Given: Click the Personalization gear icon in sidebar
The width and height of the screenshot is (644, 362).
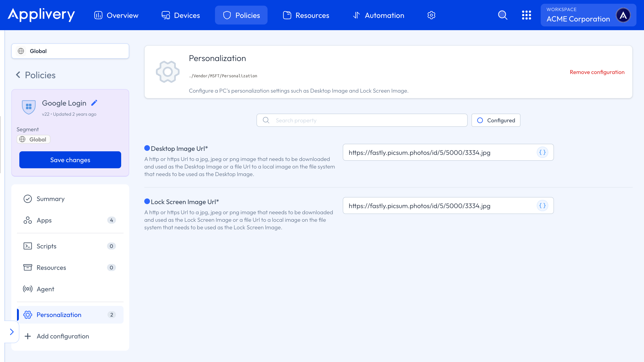Looking at the screenshot, I should [x=28, y=315].
